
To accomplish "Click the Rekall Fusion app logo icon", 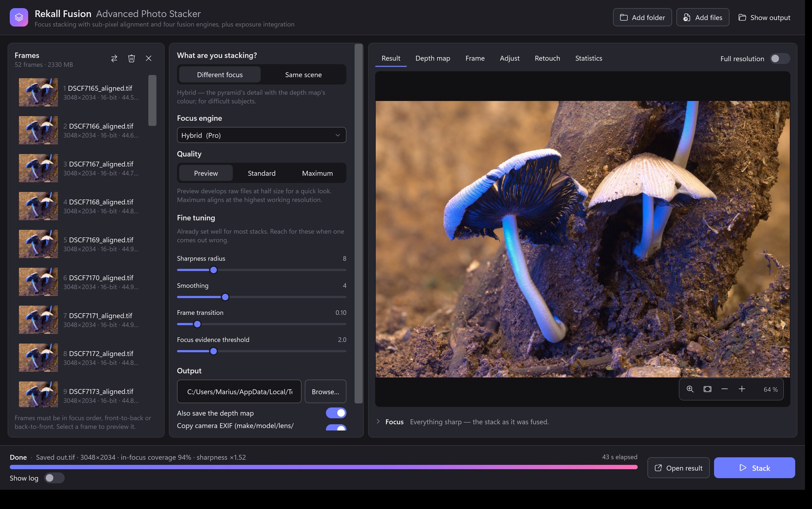I will coord(19,17).
